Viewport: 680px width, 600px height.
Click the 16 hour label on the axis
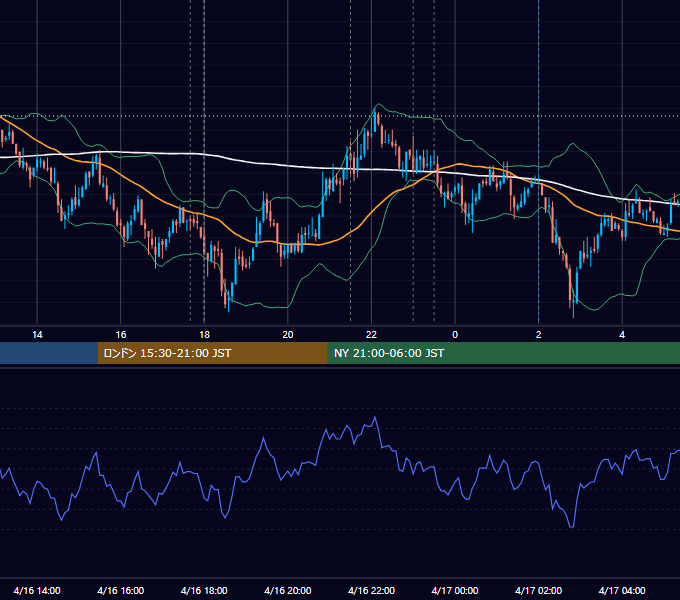(x=121, y=335)
